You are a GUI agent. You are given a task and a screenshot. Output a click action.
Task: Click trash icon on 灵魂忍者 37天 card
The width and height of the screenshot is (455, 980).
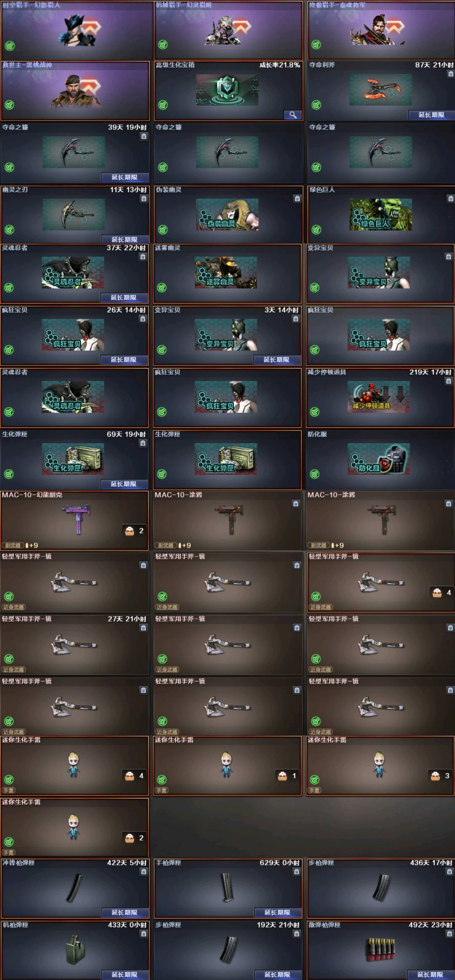[143, 257]
